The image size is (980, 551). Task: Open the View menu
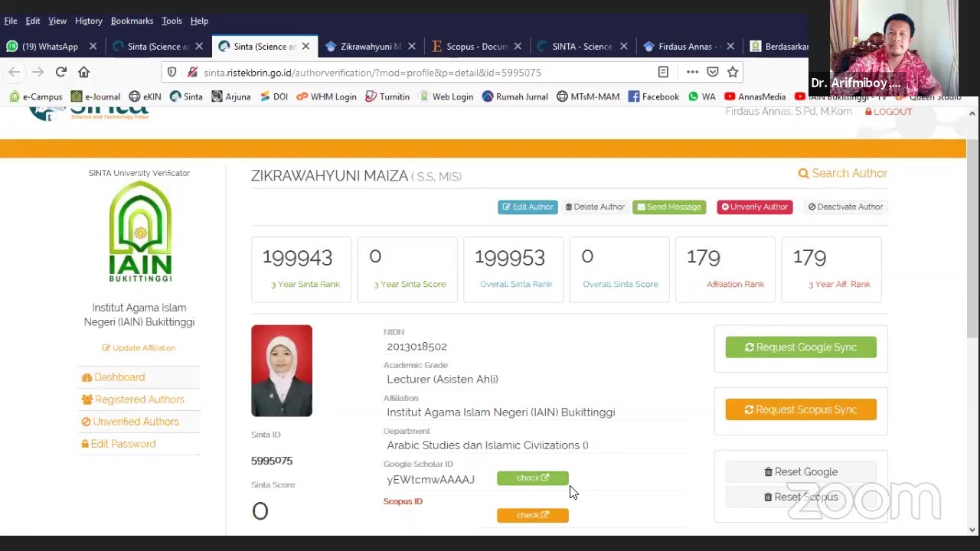[57, 21]
